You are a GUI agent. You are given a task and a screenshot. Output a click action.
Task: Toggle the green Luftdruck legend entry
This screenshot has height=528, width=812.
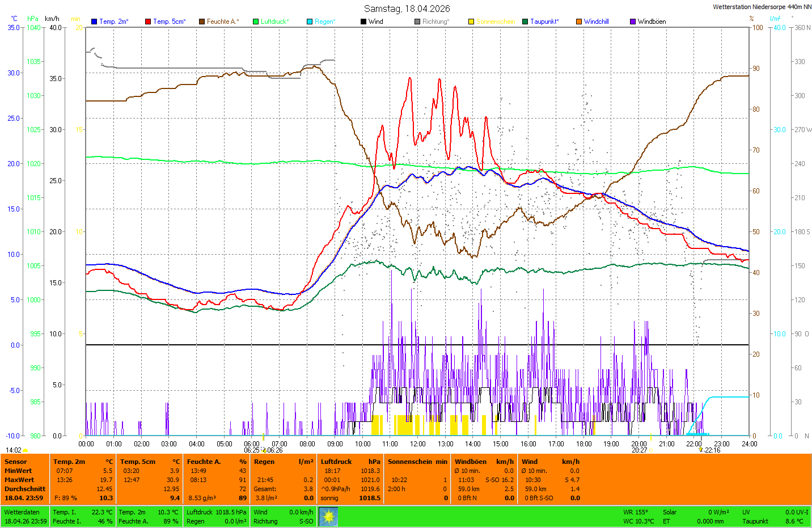pyautogui.click(x=271, y=22)
